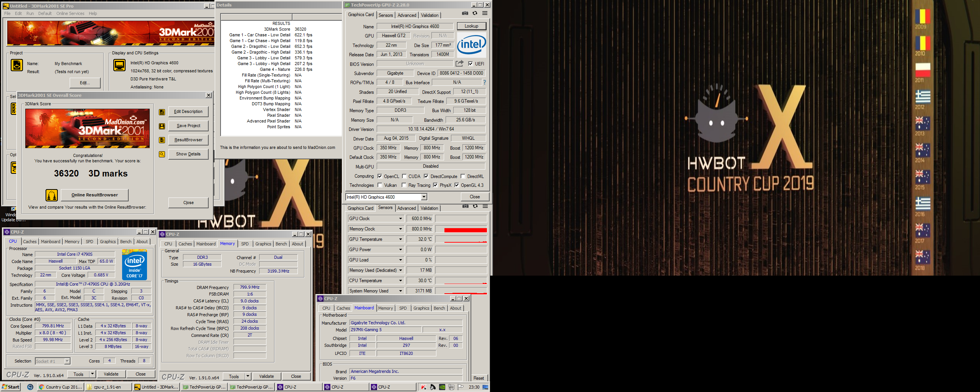
Task: Open the Caches tab in the first CPU-Z window
Action: [x=29, y=242]
